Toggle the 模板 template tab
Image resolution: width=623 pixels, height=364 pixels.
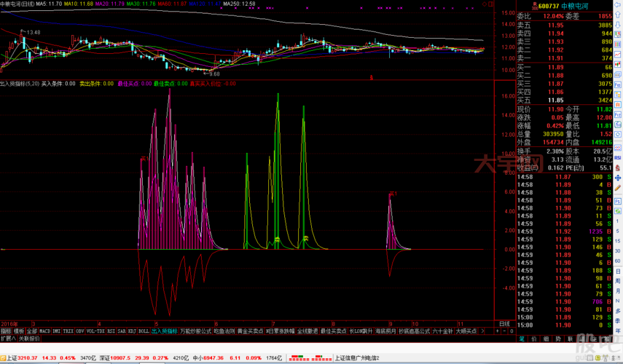pos(19,331)
